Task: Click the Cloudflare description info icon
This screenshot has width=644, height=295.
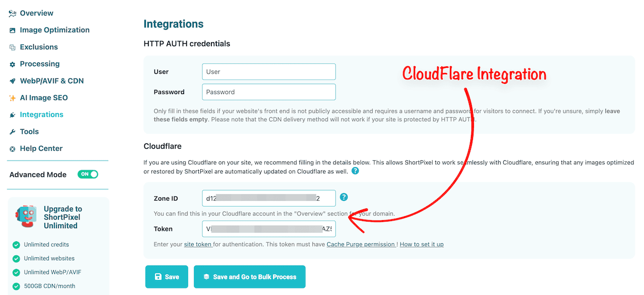Action: tap(355, 171)
